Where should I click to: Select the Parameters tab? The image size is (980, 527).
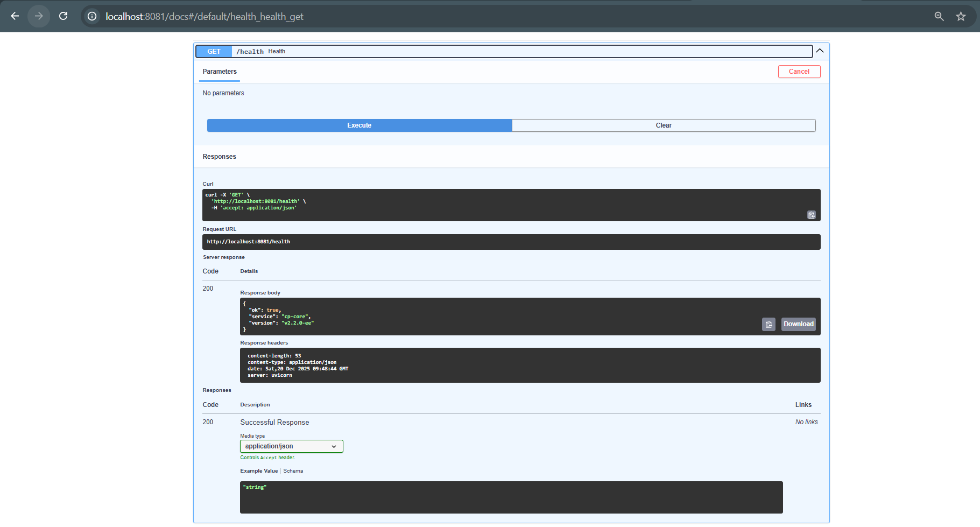pyautogui.click(x=220, y=72)
